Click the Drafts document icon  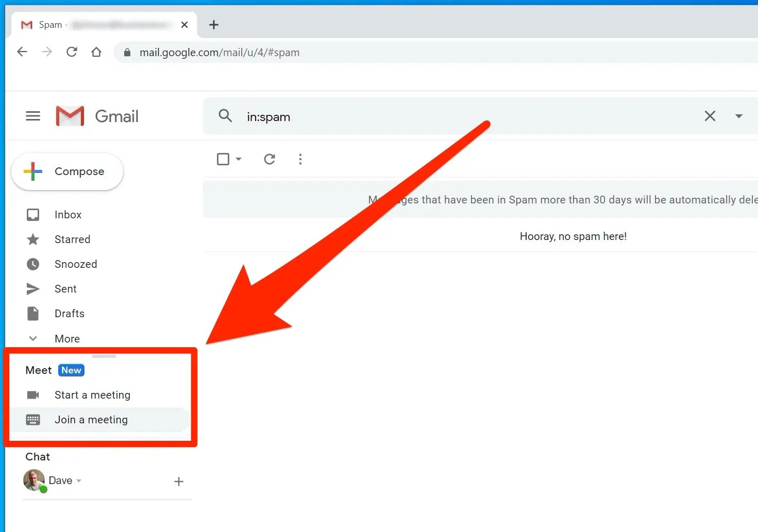coord(33,314)
